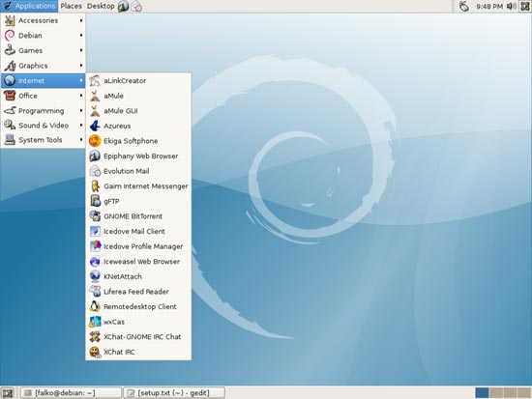Click the Epiphany browser launcher in top panel
This screenshot has width=532, height=399.
[123, 6]
